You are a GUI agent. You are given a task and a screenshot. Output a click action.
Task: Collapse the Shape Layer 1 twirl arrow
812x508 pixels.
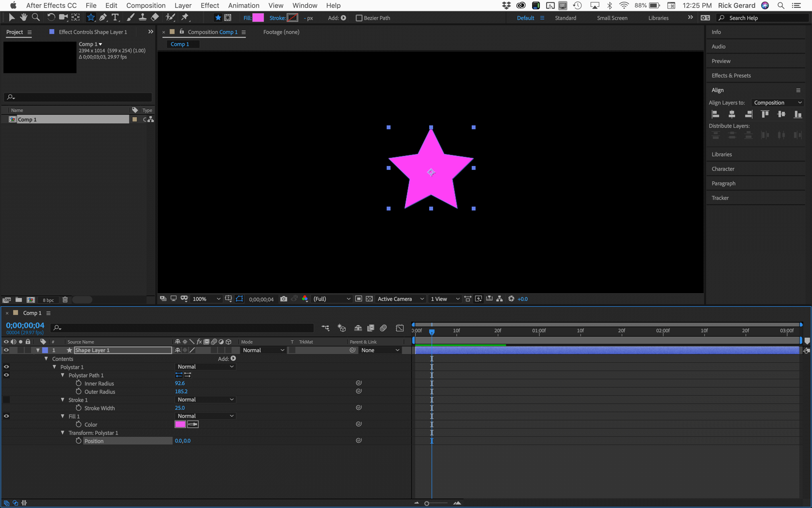point(38,350)
